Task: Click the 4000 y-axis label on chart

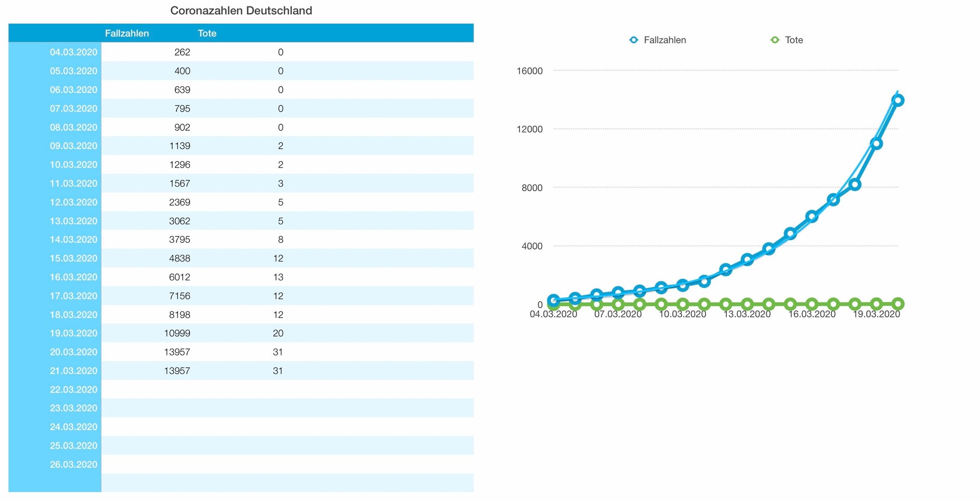Action: 532,246
